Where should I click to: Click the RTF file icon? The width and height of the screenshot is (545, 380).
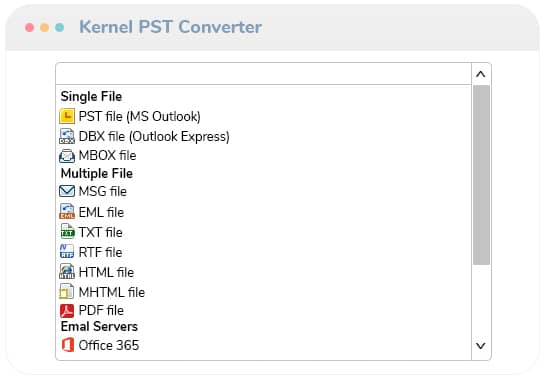pyautogui.click(x=67, y=251)
